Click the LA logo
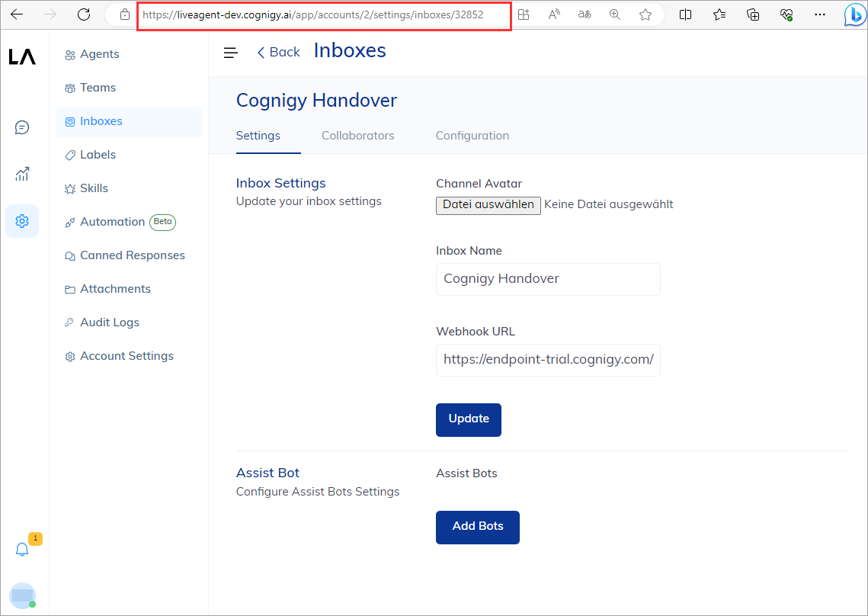Screen dimensions: 868x616 (22, 56)
